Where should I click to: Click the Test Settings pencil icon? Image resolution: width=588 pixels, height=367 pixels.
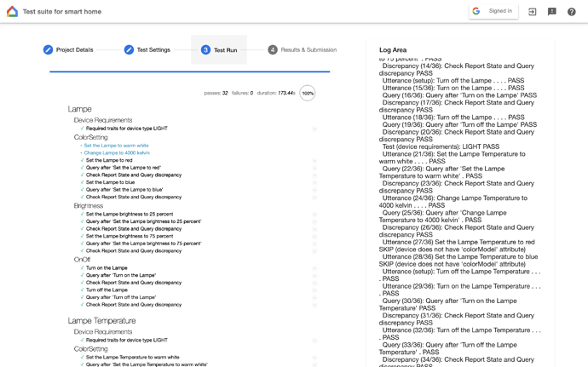pyautogui.click(x=129, y=49)
